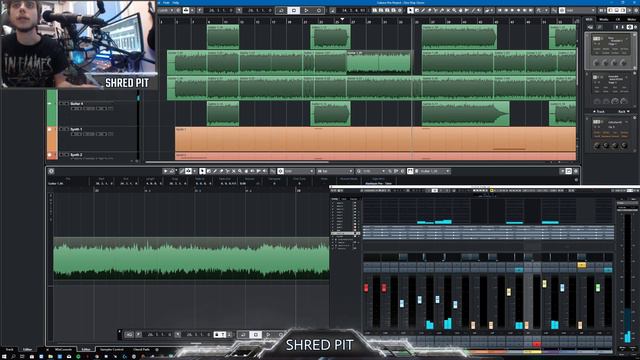
Task: Open the MixConsole tab in lower zone
Action: [63, 350]
